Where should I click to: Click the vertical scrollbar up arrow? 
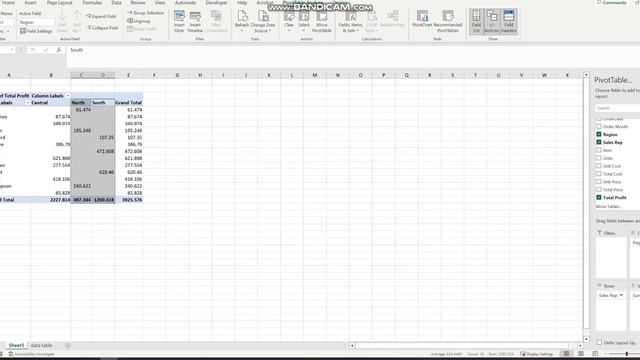[x=587, y=75]
